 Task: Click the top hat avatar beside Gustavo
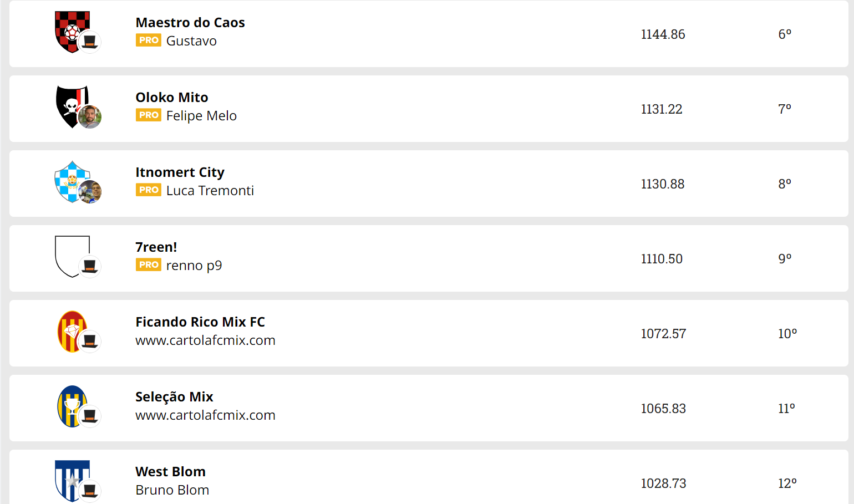90,42
